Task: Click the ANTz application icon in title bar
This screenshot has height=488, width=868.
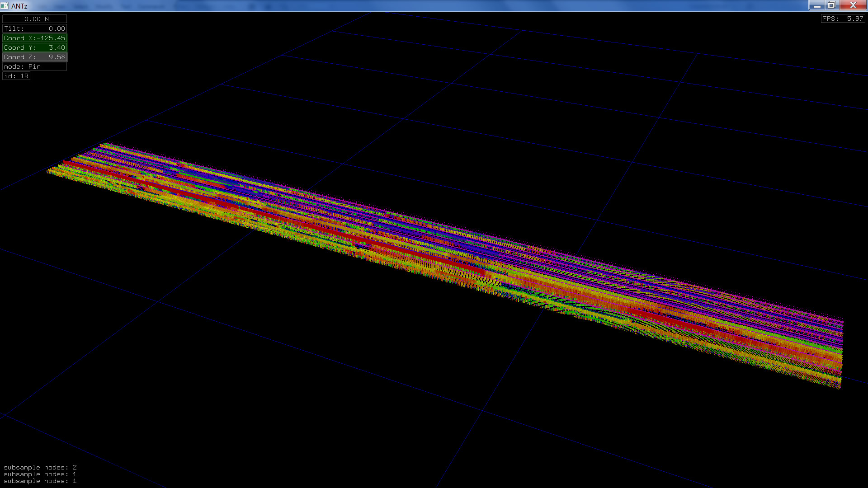Action: tap(5, 6)
